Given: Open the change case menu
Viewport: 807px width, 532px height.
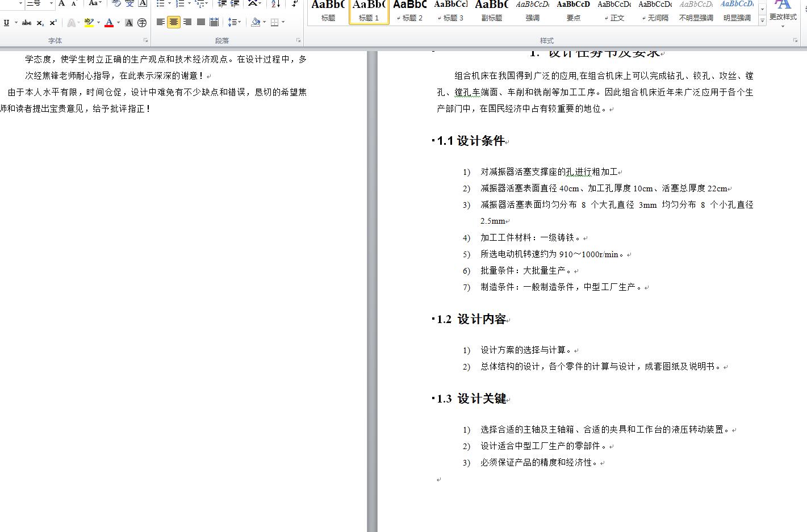Looking at the screenshot, I should click(x=95, y=3).
